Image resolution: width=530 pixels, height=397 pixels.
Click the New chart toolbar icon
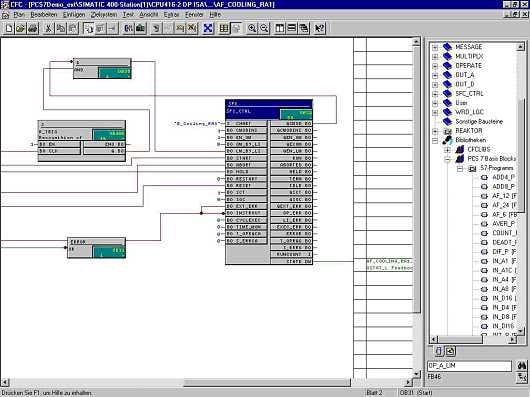(x=9, y=28)
